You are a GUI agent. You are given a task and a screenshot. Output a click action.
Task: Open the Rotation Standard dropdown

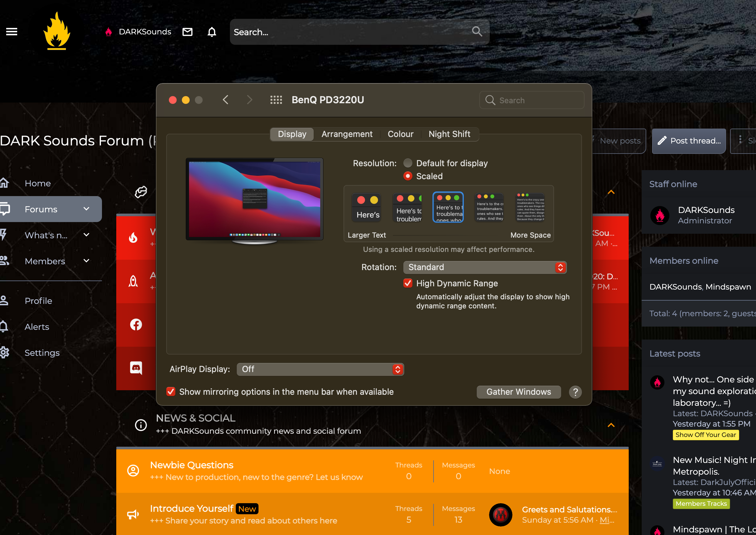tap(485, 267)
